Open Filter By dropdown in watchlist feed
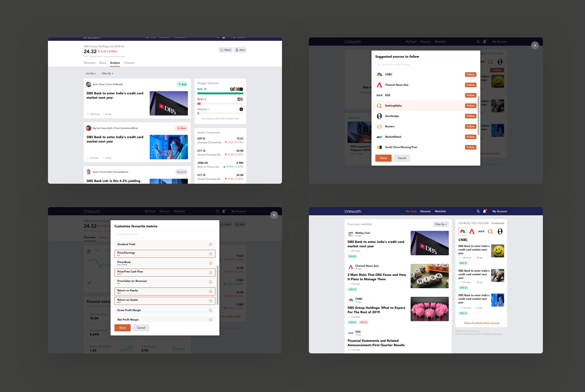The width and height of the screenshot is (585, 392). 441,224
